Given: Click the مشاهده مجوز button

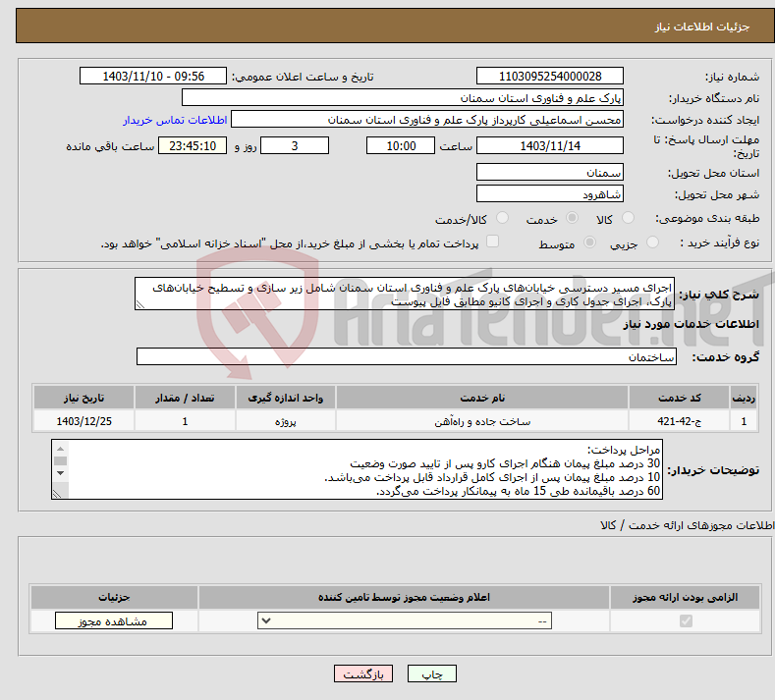Looking at the screenshot, I should coord(114,620).
